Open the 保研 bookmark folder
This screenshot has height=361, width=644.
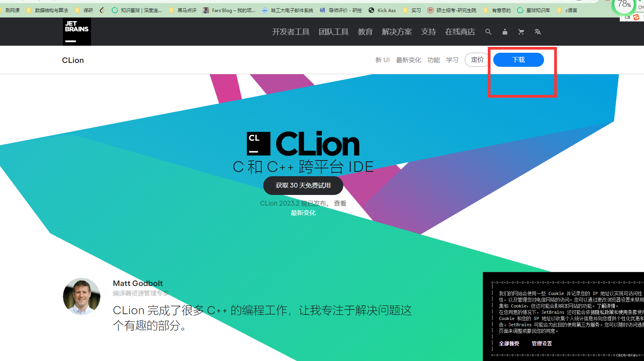point(84,10)
